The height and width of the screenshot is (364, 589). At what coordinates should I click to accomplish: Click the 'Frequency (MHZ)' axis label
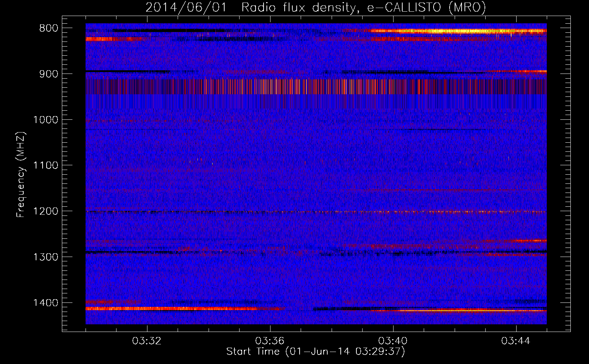[x=21, y=174]
